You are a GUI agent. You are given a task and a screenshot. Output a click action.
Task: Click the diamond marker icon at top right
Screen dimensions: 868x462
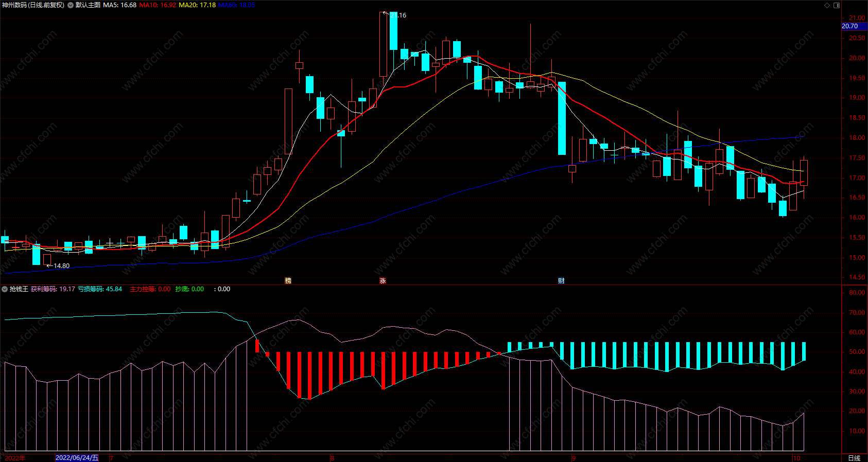coord(827,5)
